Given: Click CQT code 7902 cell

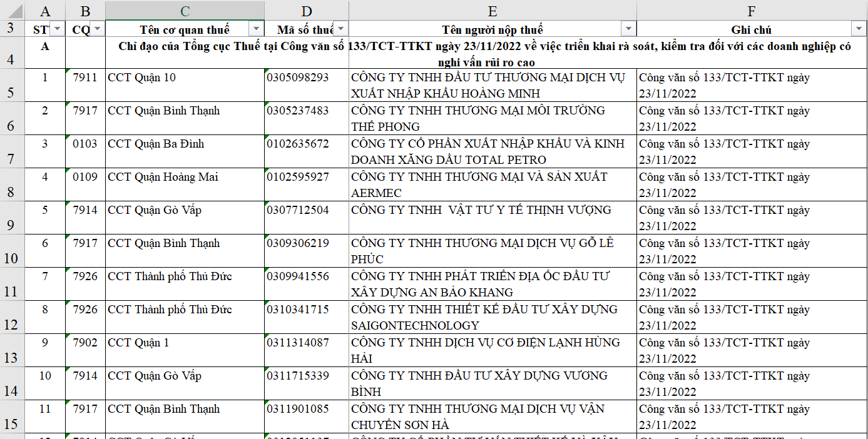Looking at the screenshot, I should 85,351.
